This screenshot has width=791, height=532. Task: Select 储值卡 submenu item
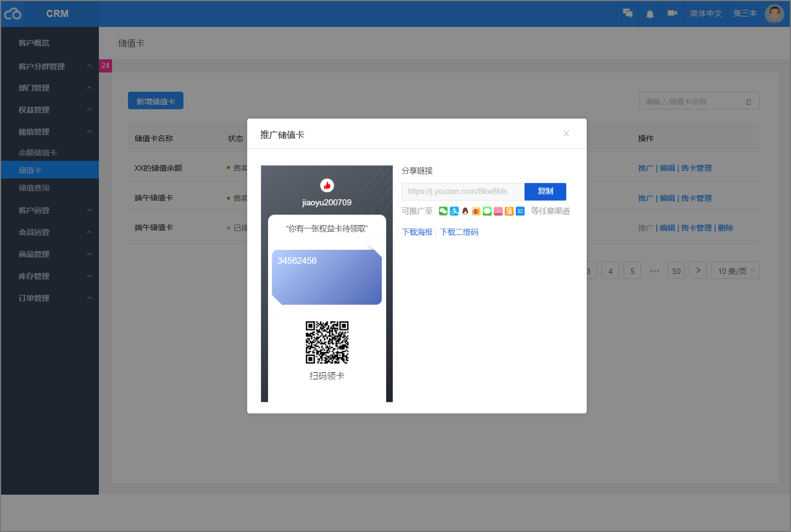[50, 170]
